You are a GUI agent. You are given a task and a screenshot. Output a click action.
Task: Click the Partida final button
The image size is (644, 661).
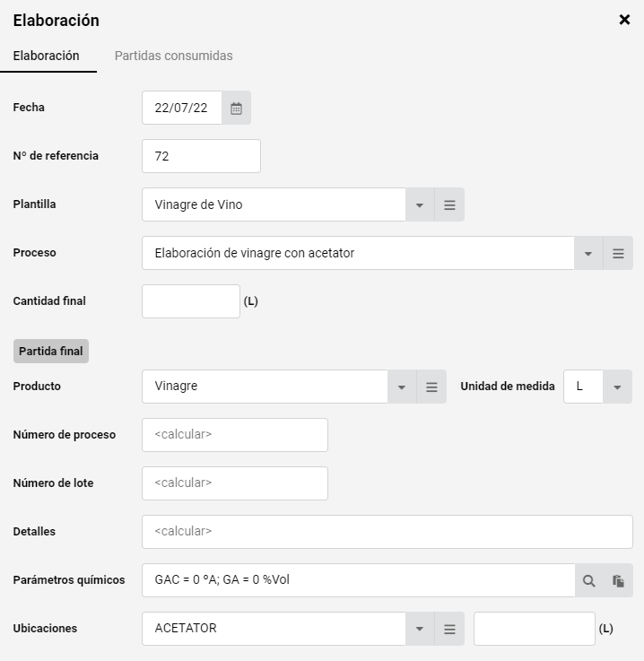pos(51,352)
